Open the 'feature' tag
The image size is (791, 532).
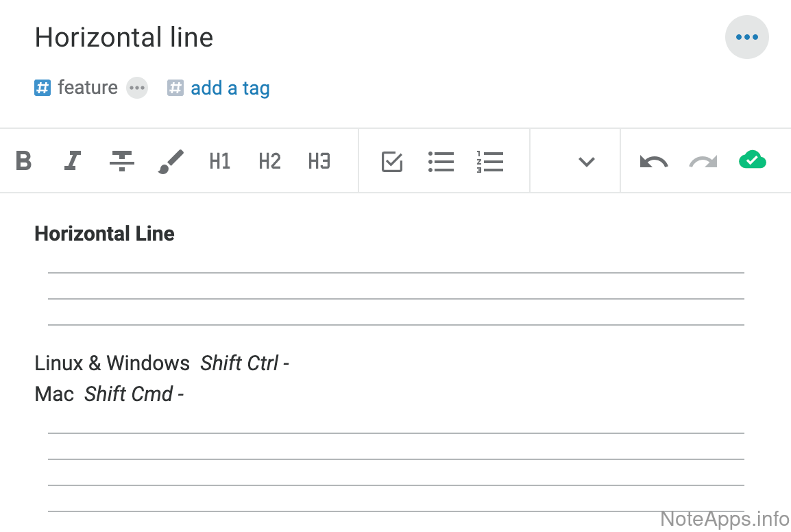point(87,88)
